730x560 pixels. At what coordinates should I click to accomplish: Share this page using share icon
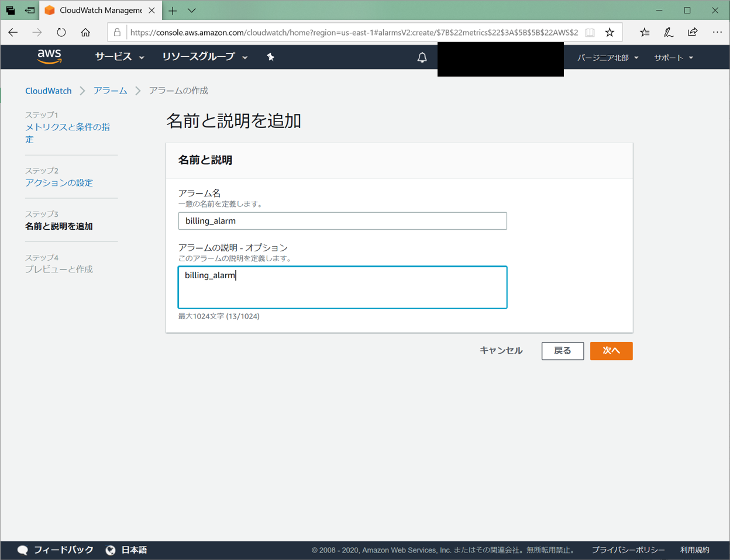pyautogui.click(x=693, y=32)
